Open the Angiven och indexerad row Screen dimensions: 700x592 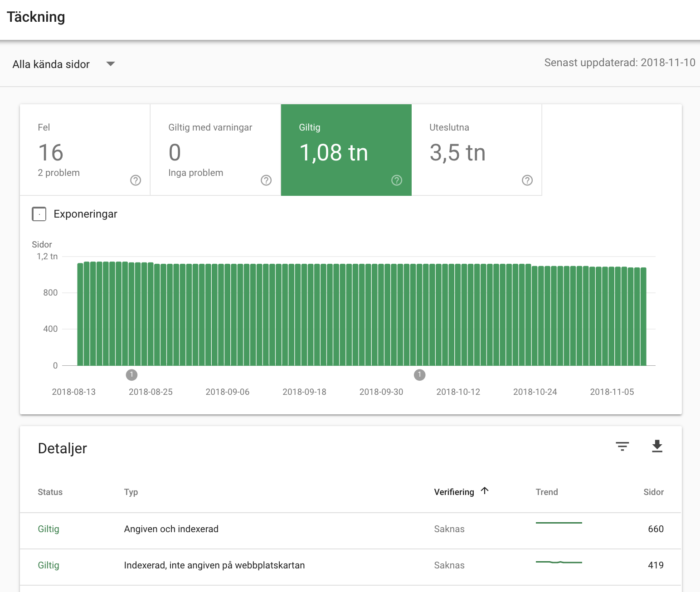tap(351, 529)
